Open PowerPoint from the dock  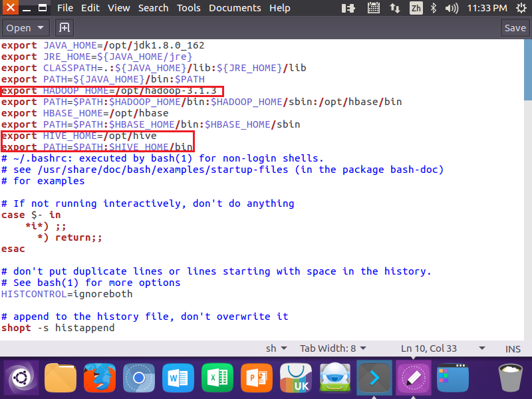tap(257, 378)
